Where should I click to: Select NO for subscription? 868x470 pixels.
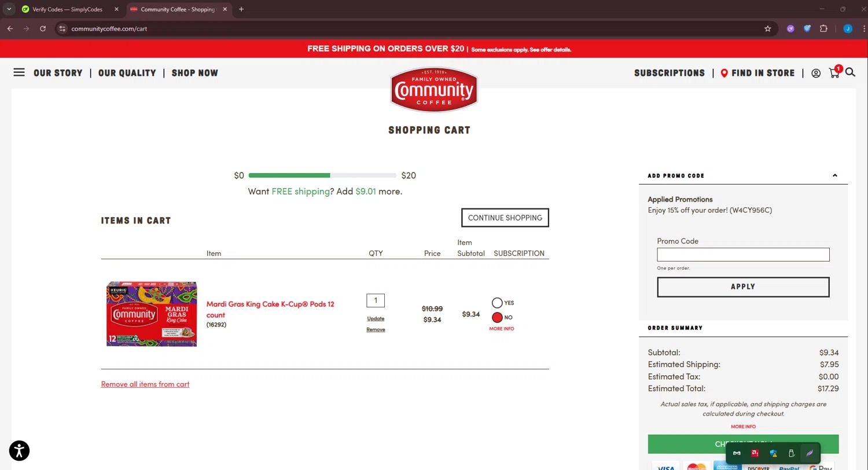click(497, 317)
